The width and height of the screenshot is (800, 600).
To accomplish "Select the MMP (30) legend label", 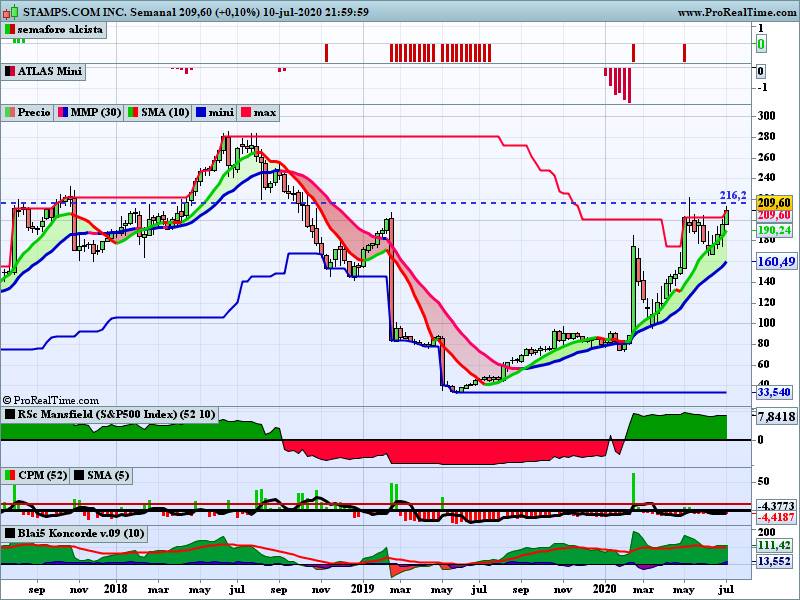I will tap(95, 112).
